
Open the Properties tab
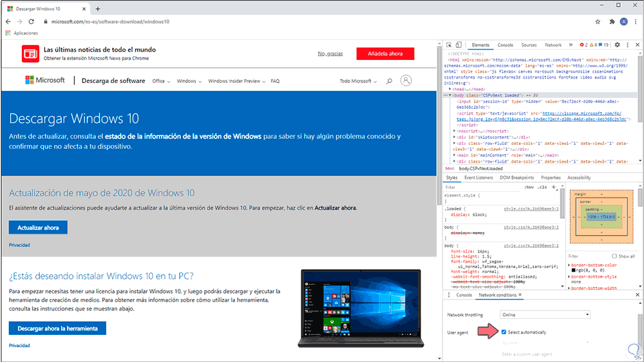tap(551, 178)
